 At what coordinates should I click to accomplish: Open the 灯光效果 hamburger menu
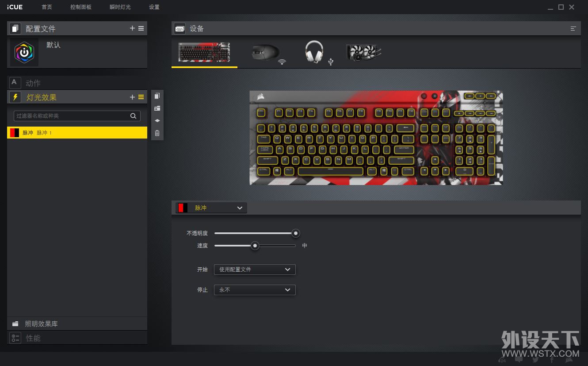click(141, 97)
